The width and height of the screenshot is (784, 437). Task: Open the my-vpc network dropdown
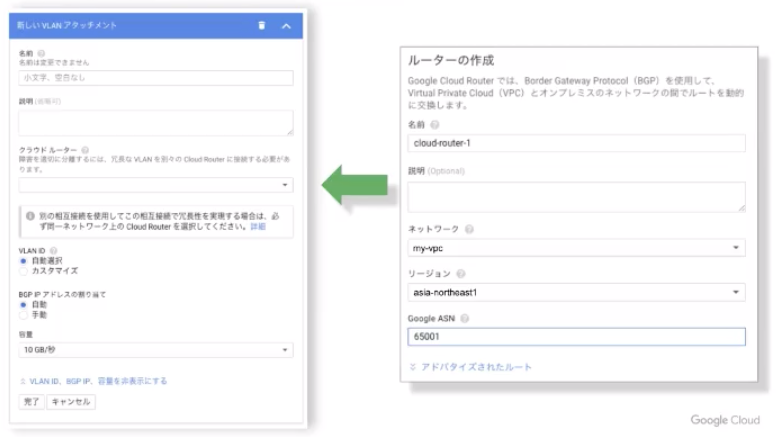coord(576,248)
